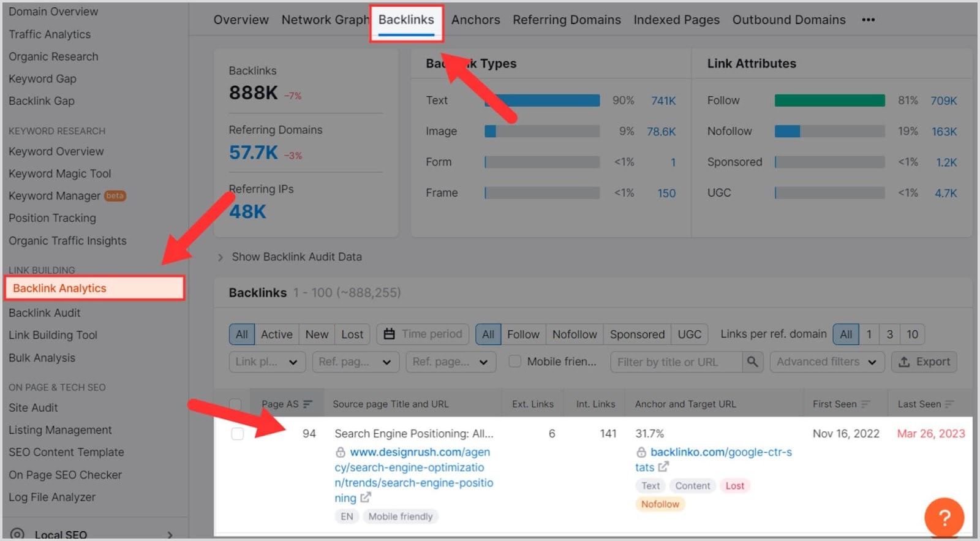Sort by First Seen column icon
The width and height of the screenshot is (980, 541).
[x=865, y=404]
